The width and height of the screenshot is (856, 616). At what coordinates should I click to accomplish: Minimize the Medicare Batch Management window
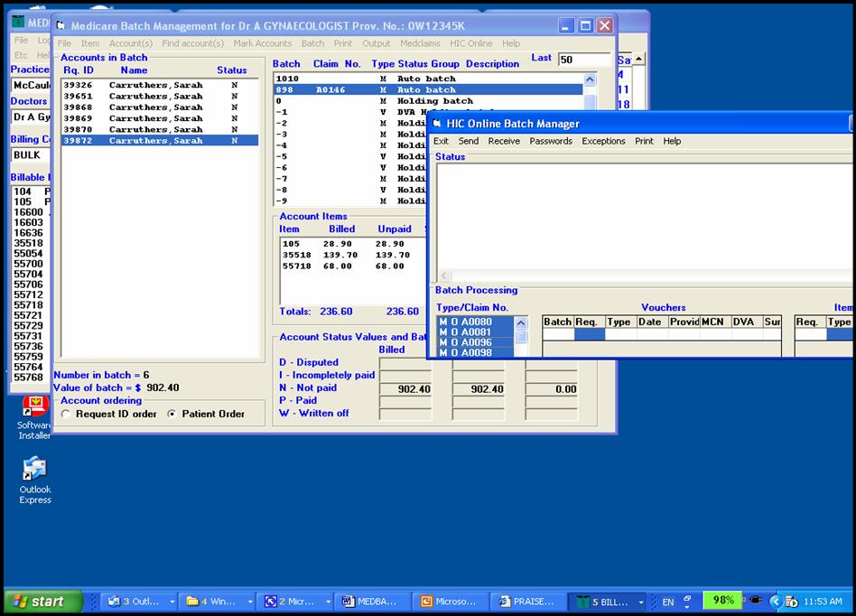tap(565, 25)
